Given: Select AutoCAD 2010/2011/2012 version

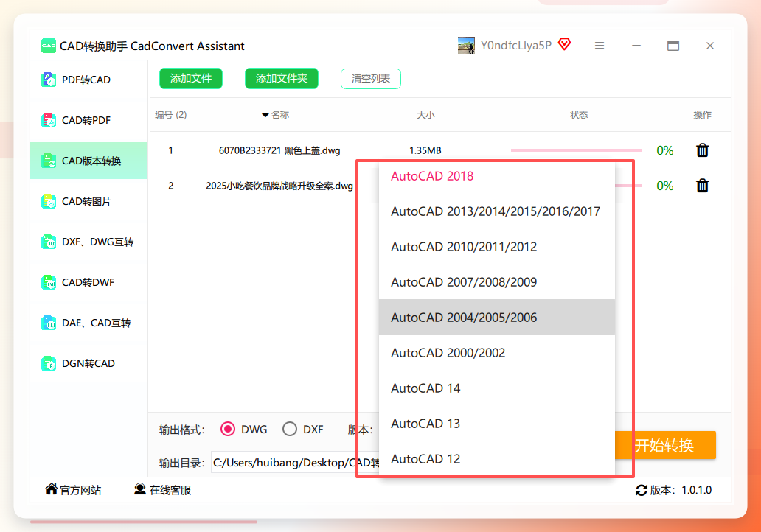Looking at the screenshot, I should tap(496, 247).
